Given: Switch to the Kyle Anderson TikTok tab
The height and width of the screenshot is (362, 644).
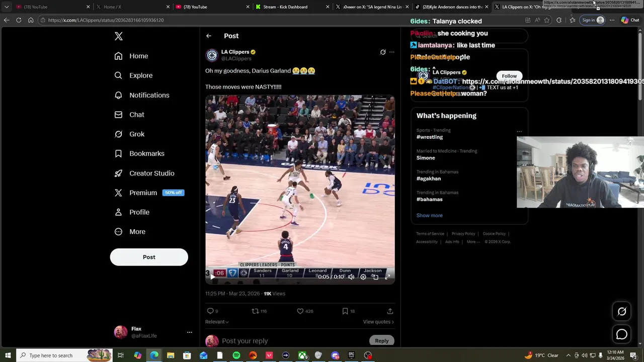Looking at the screenshot, I should (x=451, y=7).
